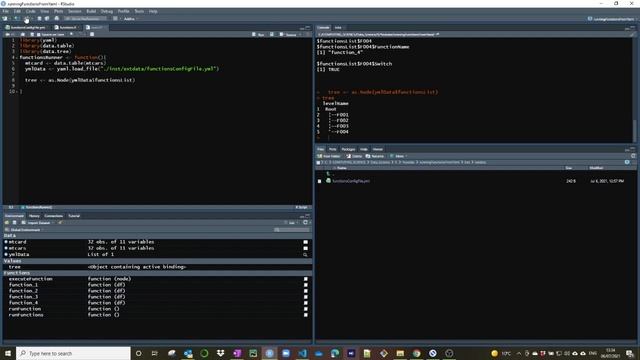Click the find/replace magnifier icon in editor
The image size is (640, 360).
[71, 35]
